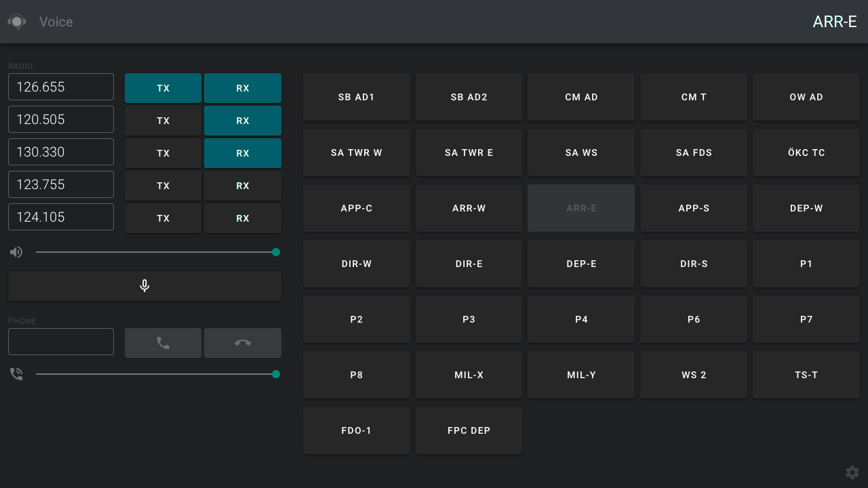Click the 130.330 frequency field
The image size is (868, 488).
click(x=61, y=152)
